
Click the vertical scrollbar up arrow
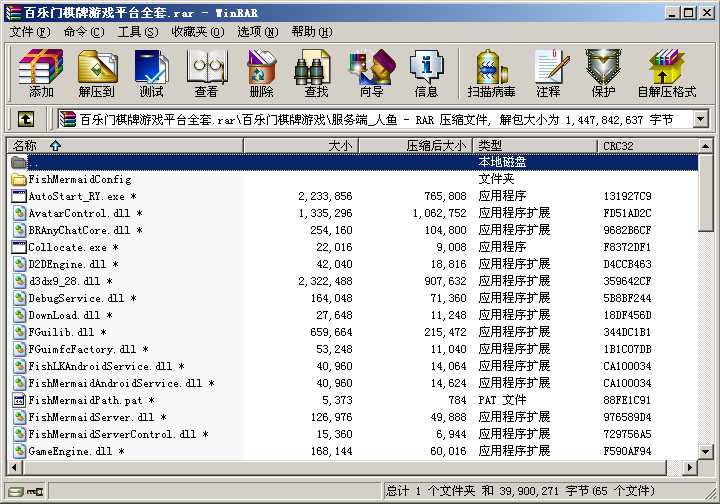706,146
